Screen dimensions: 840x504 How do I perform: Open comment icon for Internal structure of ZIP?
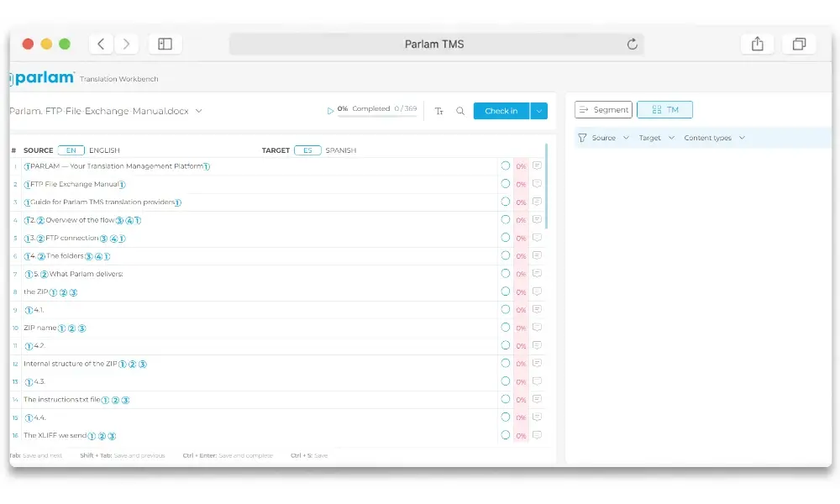537,363
